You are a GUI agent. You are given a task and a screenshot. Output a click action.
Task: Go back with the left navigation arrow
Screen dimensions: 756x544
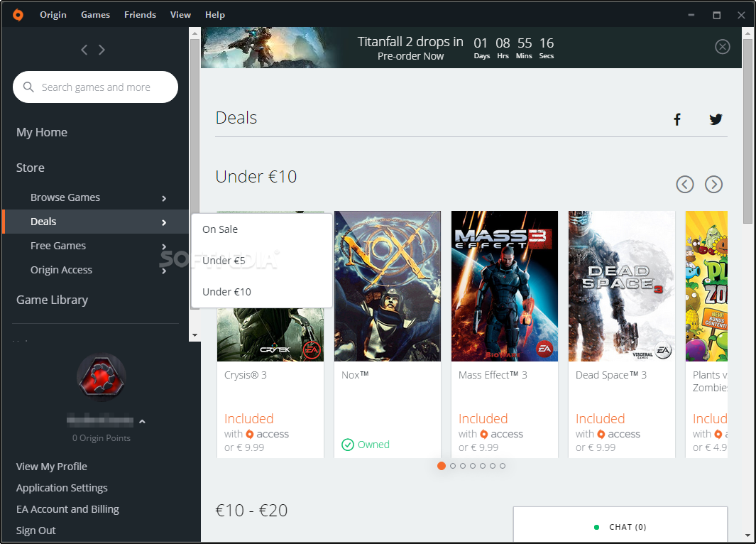84,50
